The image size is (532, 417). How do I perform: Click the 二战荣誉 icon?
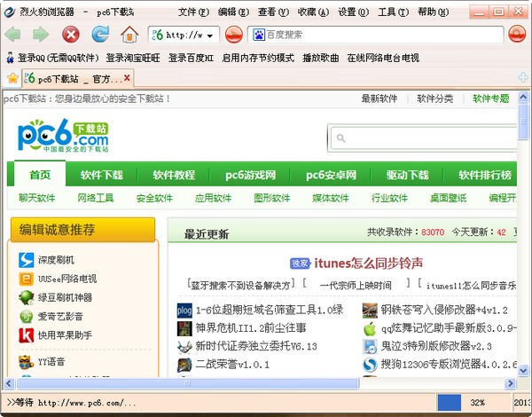(x=184, y=365)
